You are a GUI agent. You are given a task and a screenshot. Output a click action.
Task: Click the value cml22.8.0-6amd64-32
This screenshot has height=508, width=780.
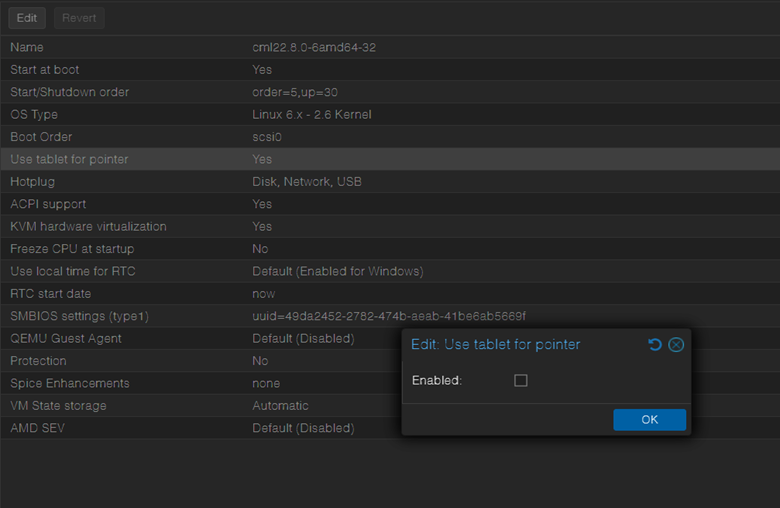tap(314, 47)
